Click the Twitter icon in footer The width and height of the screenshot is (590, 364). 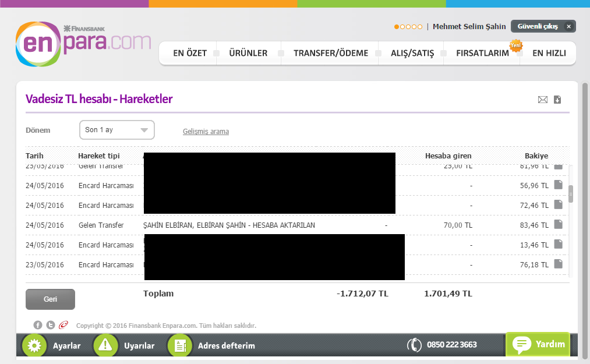pyautogui.click(x=51, y=325)
